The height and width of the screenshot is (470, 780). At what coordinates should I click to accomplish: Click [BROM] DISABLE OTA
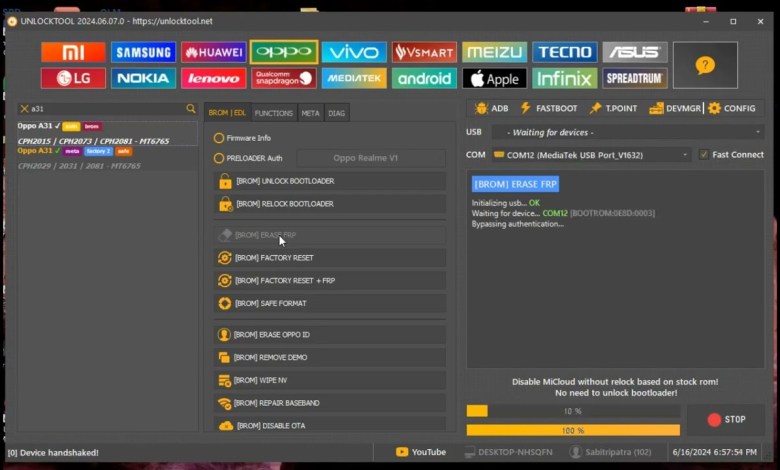click(330, 425)
